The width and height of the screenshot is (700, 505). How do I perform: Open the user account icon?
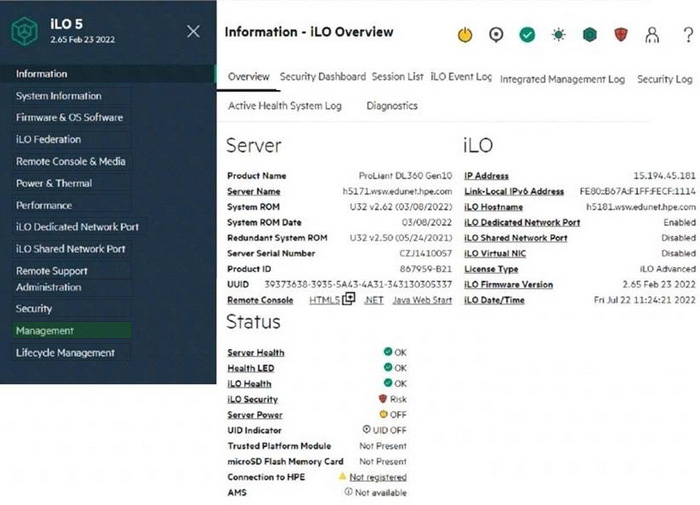click(652, 35)
